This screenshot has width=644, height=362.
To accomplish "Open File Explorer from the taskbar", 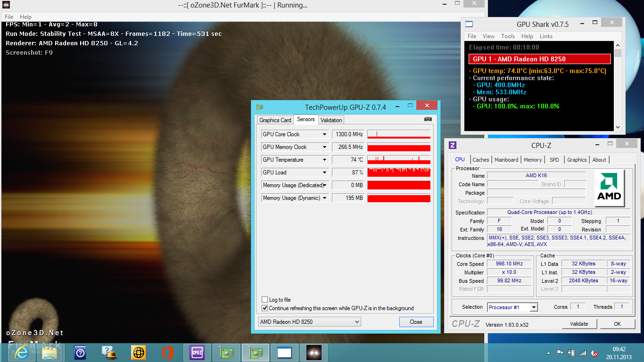I will tap(50, 353).
